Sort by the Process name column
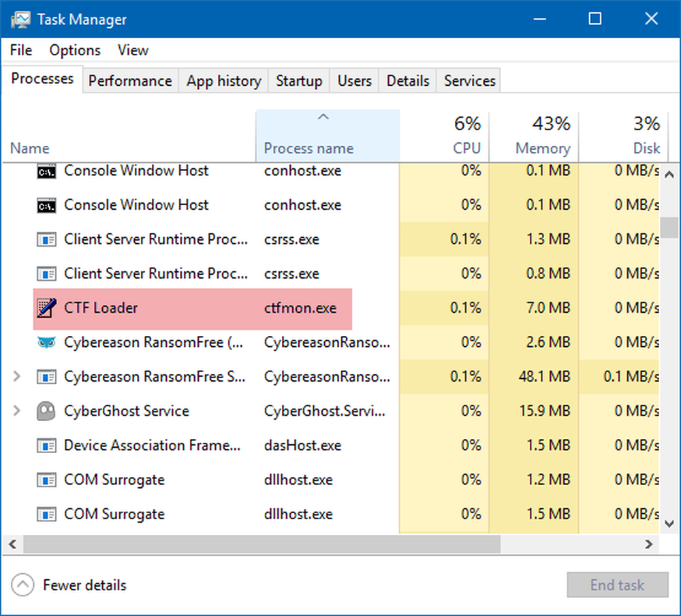The image size is (681, 616). pos(308,148)
